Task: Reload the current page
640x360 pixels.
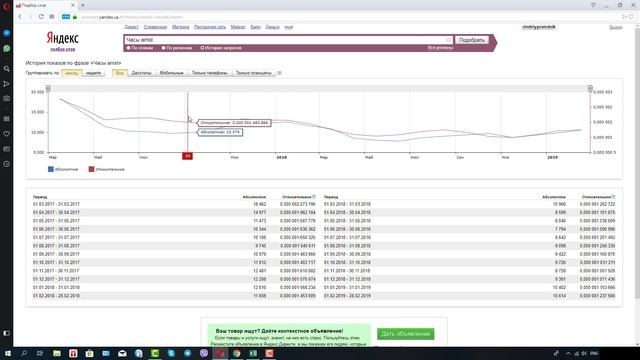Action: [41, 17]
